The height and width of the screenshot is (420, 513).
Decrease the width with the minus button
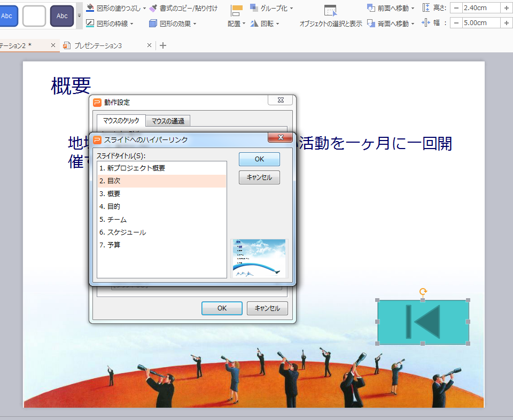coord(456,23)
